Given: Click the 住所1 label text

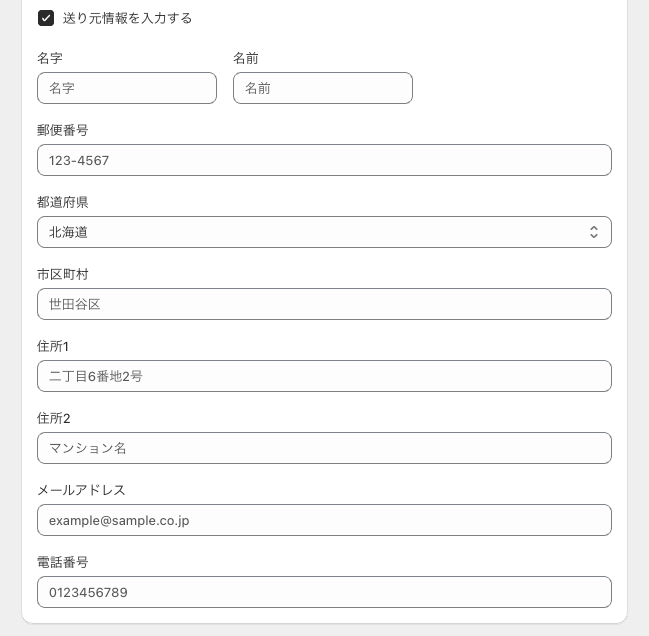Looking at the screenshot, I should click(53, 346).
